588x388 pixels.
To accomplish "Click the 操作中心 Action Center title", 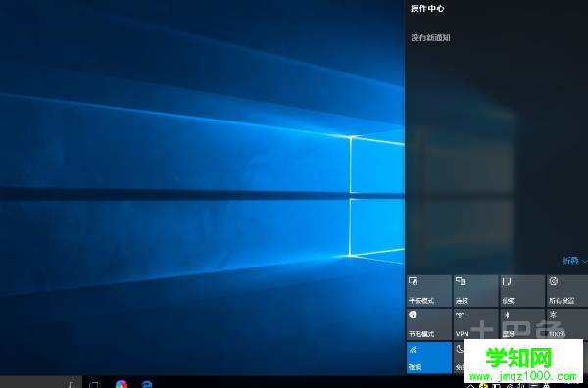I will (x=427, y=8).
